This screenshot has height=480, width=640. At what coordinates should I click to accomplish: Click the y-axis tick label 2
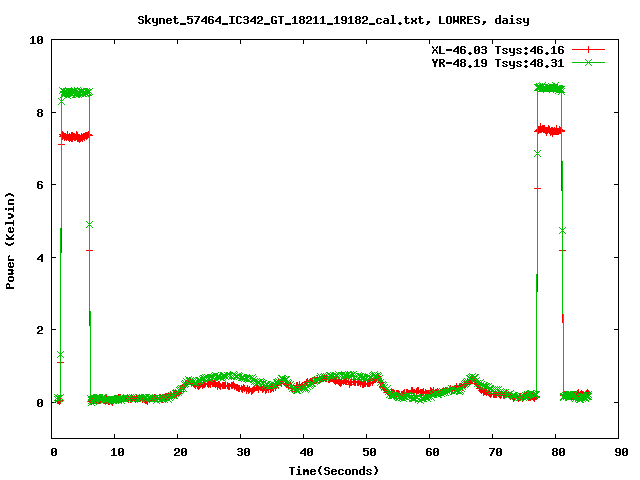coord(40,330)
